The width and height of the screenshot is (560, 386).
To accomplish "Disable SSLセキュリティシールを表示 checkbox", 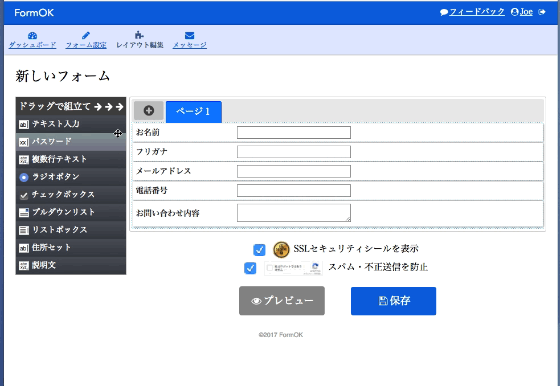I will point(259,250).
